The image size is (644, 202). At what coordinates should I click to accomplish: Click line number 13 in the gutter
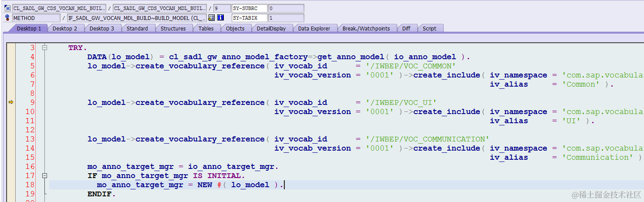point(30,139)
